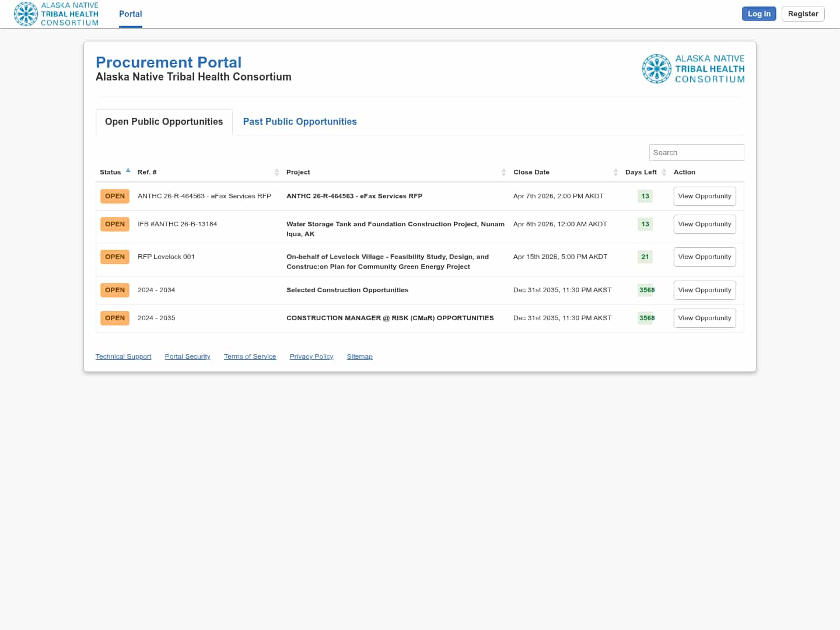Open the Portal navigation tab
This screenshot has height=630, width=840.
click(x=130, y=14)
